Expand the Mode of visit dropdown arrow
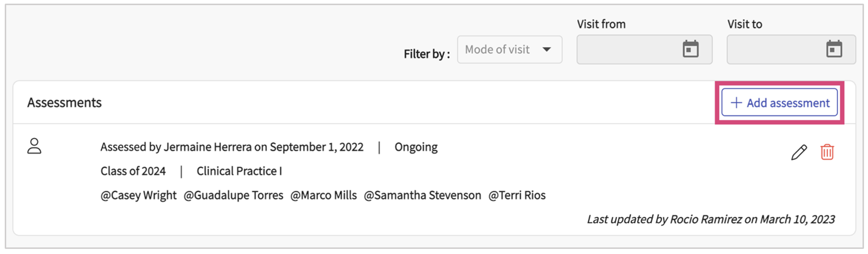868x254 pixels. point(547,49)
